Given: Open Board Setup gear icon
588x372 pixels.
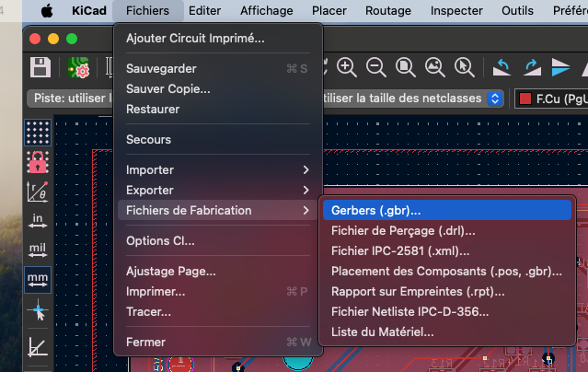Looking at the screenshot, I should [x=78, y=67].
